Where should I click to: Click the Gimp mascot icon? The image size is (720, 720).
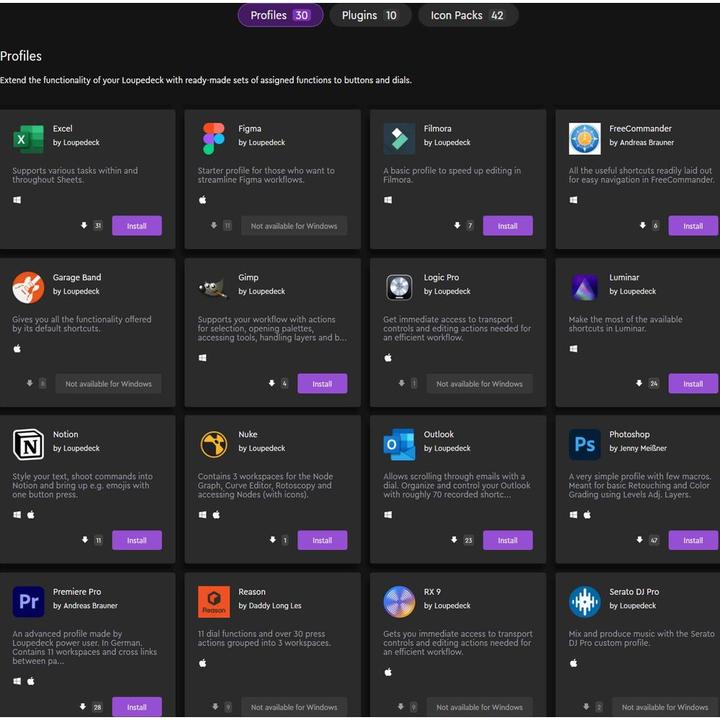[214, 288]
